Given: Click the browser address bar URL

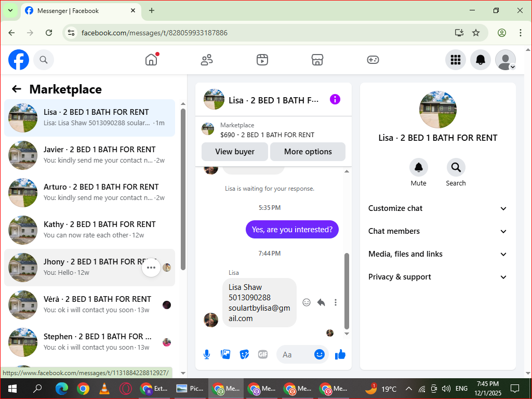Looking at the screenshot, I should [x=154, y=33].
